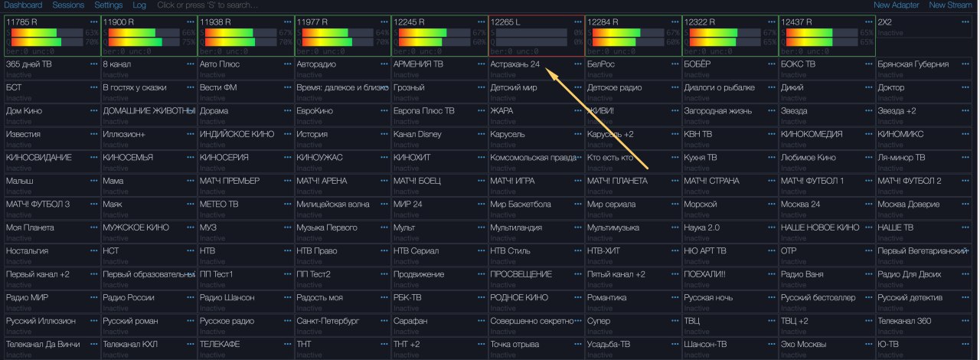Open the three-dot menu for НТВ stream
Viewport: 980px width, 360px height.
coord(287,251)
